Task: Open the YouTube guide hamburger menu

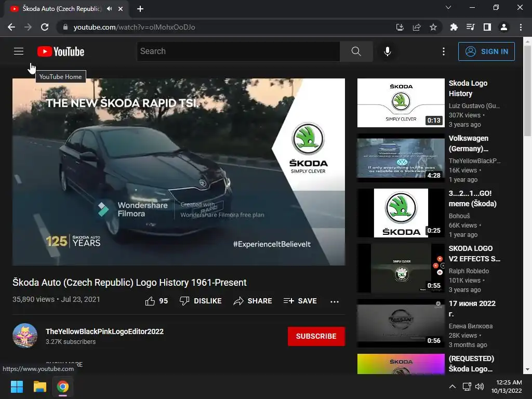Action: pyautogui.click(x=19, y=51)
